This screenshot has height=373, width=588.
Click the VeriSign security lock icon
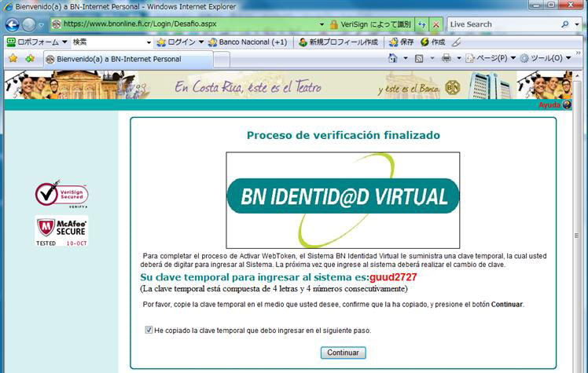pos(334,24)
